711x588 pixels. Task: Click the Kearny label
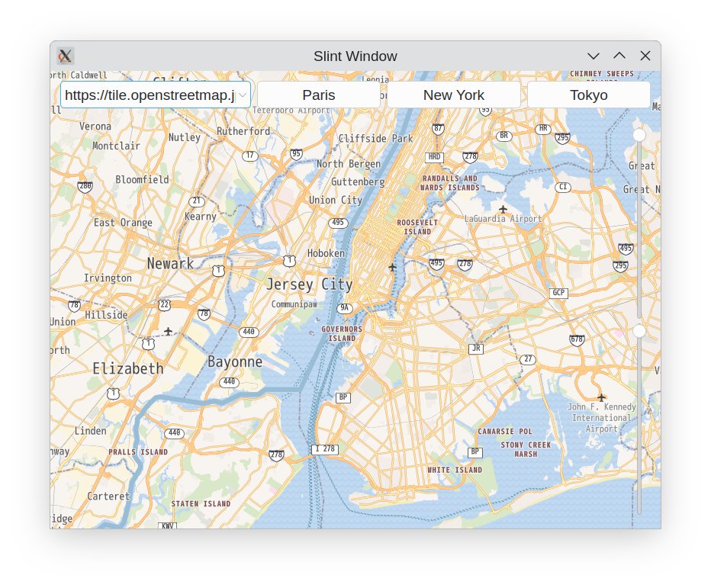pyautogui.click(x=201, y=217)
